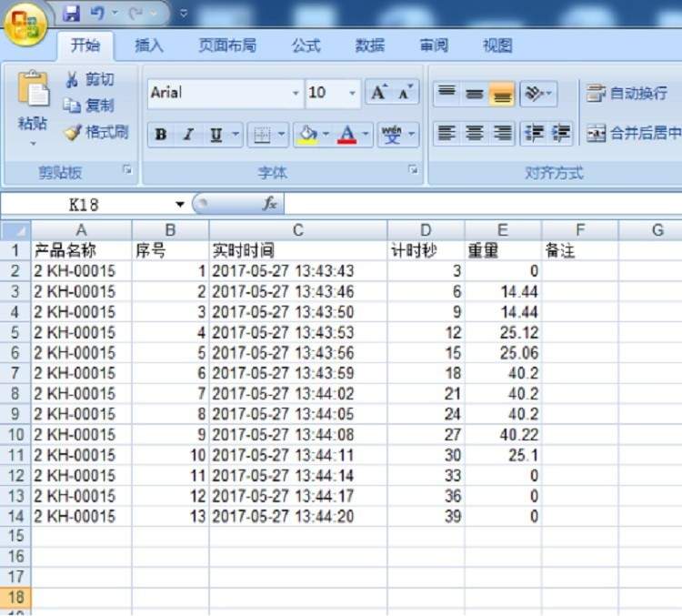Click the Copy (复制) button
The image size is (682, 616).
click(x=89, y=106)
